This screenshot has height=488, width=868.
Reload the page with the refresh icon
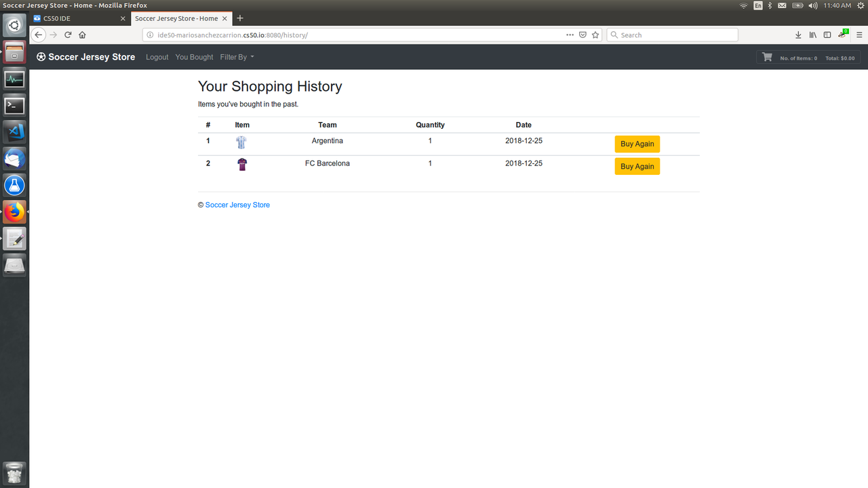click(x=68, y=35)
